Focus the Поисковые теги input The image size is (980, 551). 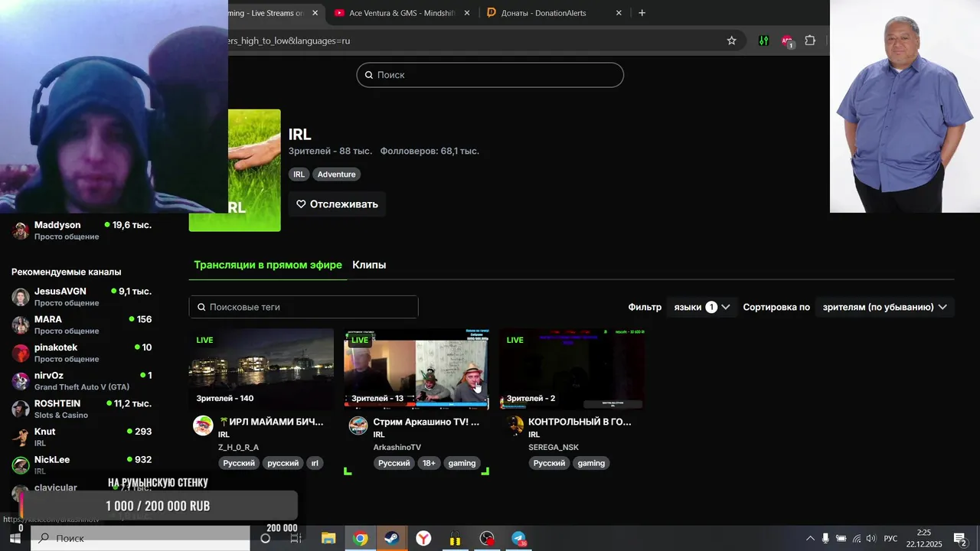[x=303, y=307]
